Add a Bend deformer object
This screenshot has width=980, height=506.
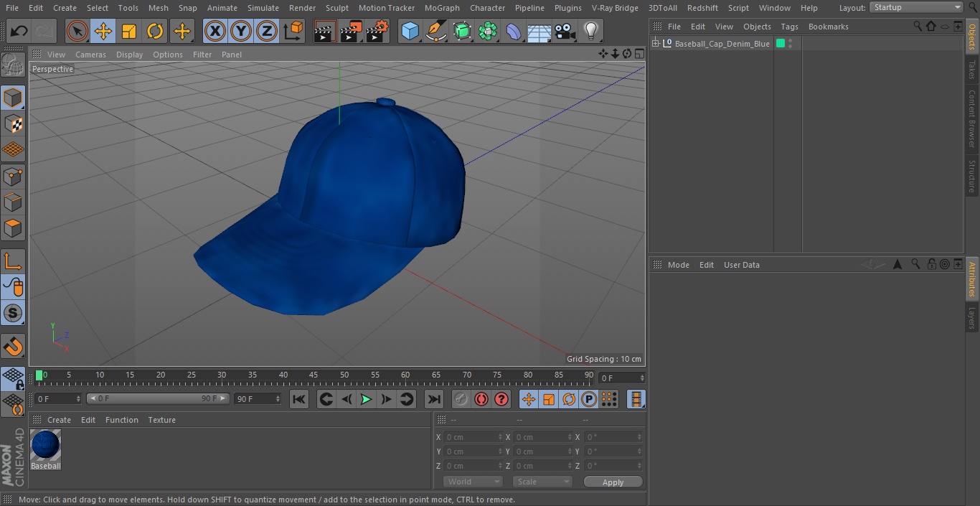click(x=514, y=32)
